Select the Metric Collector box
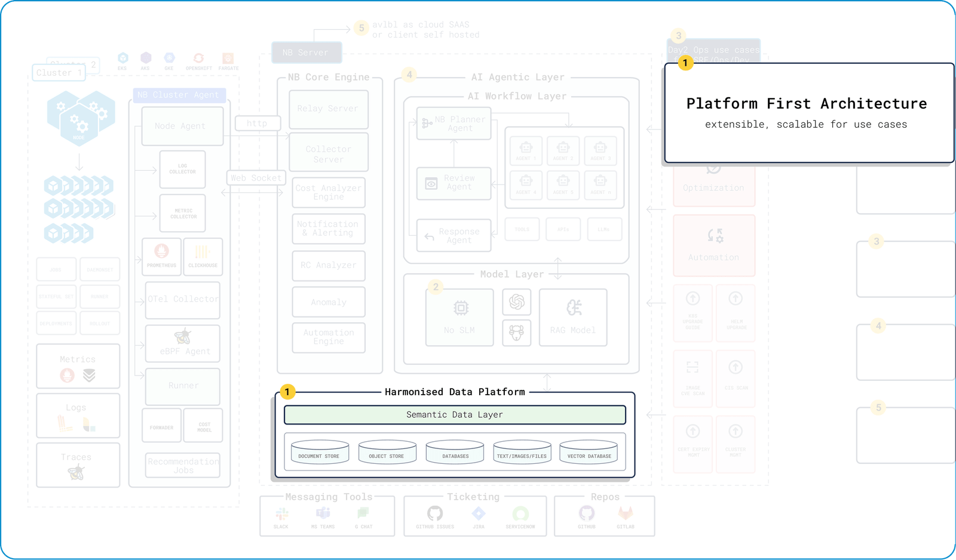 [182, 213]
